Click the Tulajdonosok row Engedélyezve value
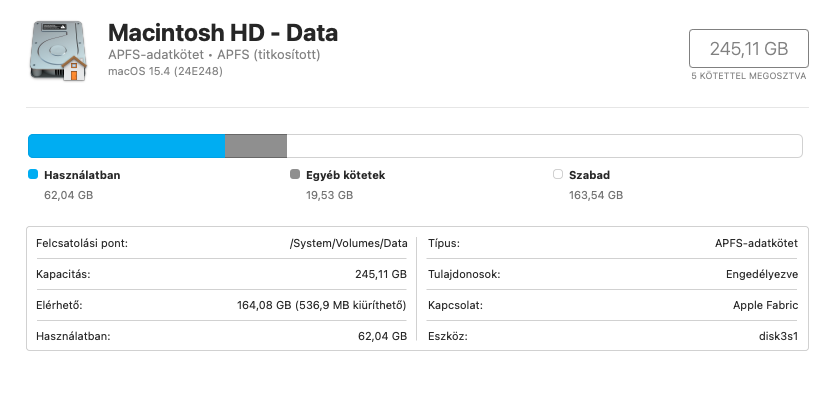830x398 pixels. [762, 274]
